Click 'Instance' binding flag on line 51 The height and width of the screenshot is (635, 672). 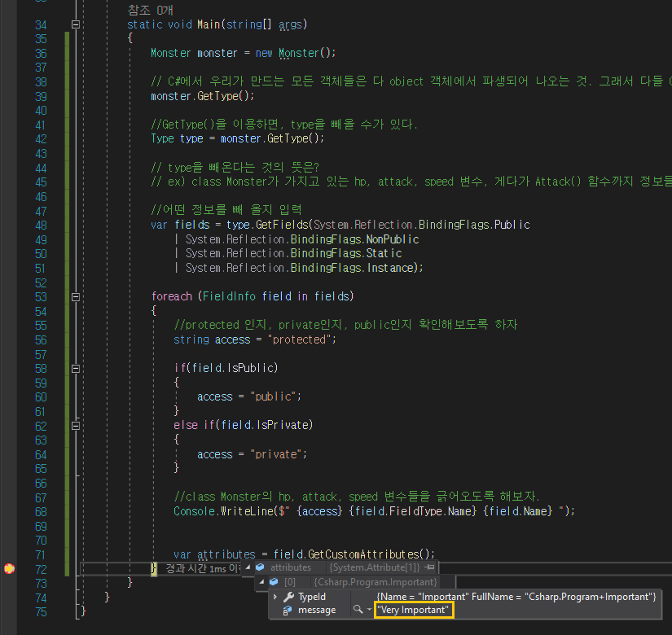pos(389,268)
